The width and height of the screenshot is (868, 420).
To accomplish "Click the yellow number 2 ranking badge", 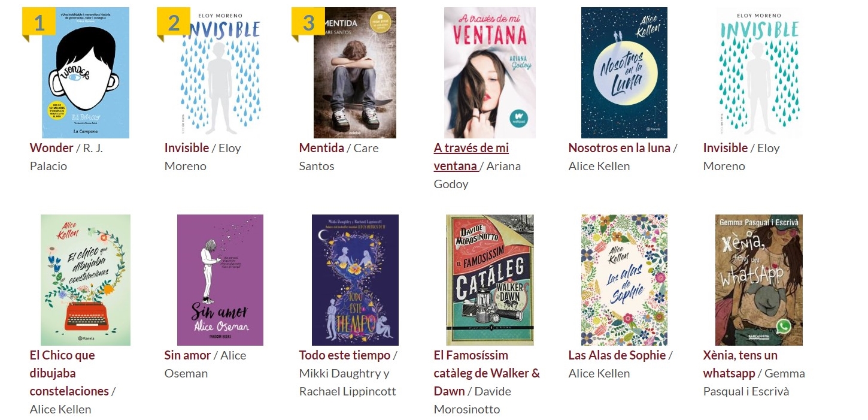I will pos(174,23).
